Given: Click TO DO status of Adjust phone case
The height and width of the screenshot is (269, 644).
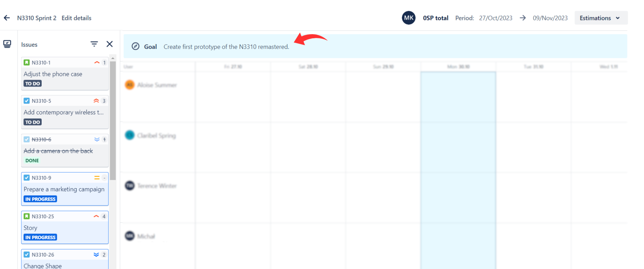Looking at the screenshot, I should pos(33,83).
